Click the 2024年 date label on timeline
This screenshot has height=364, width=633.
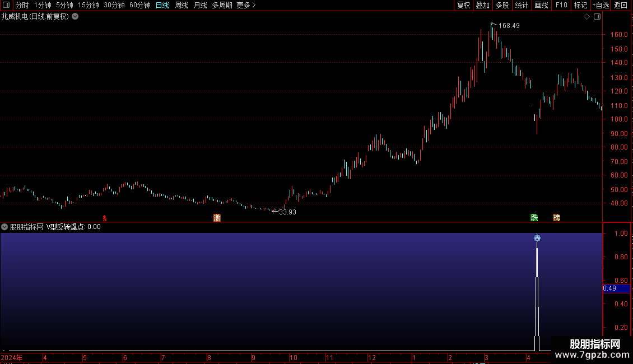tap(12, 358)
